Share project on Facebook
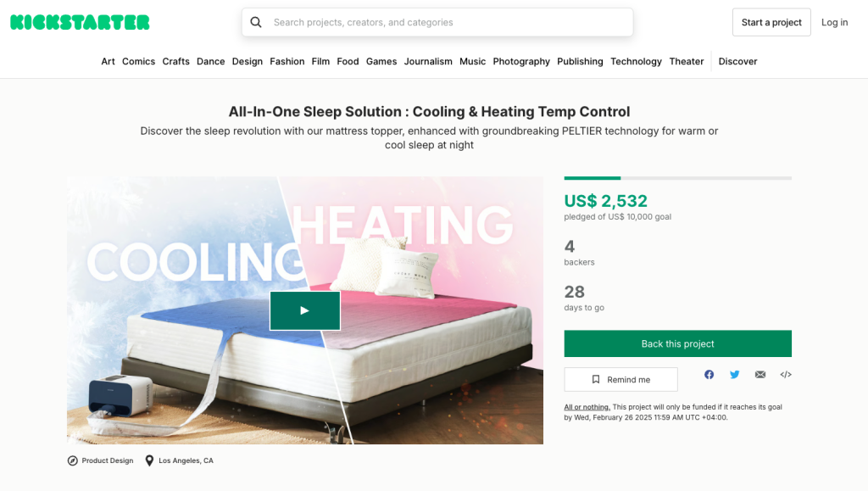The image size is (868, 491). (709, 375)
